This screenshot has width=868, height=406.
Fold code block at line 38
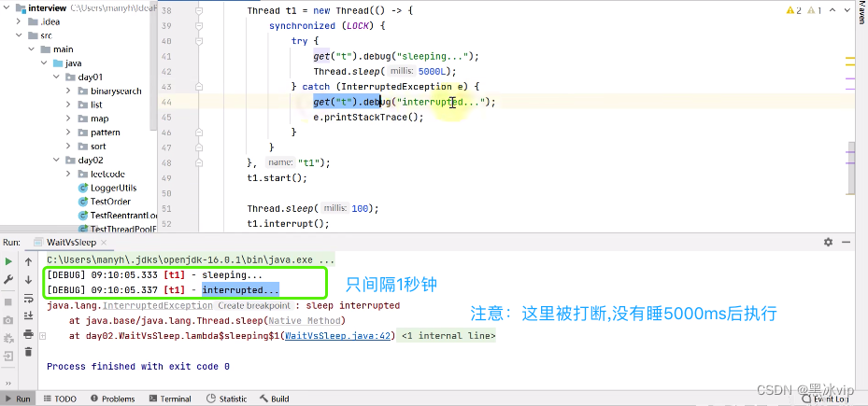point(199,10)
